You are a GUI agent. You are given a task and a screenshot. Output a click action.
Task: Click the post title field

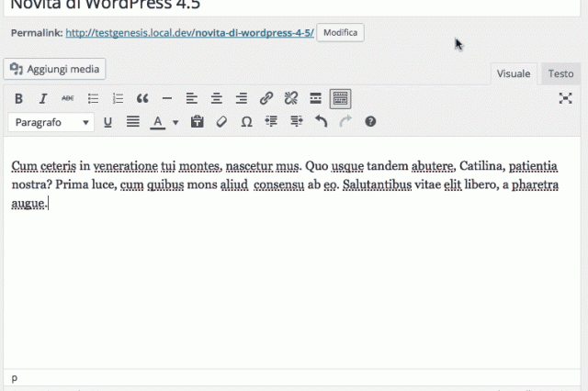coord(292,7)
